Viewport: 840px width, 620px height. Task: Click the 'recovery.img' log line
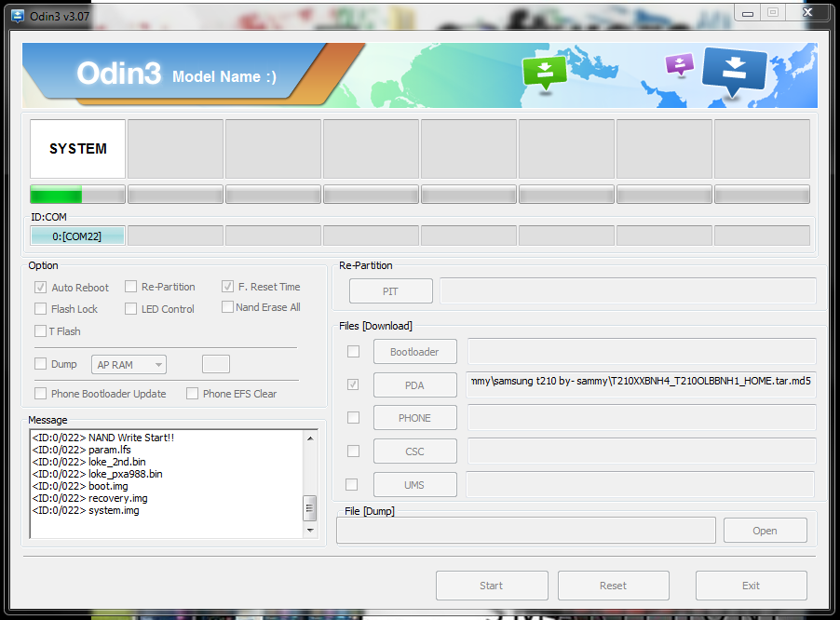point(89,498)
